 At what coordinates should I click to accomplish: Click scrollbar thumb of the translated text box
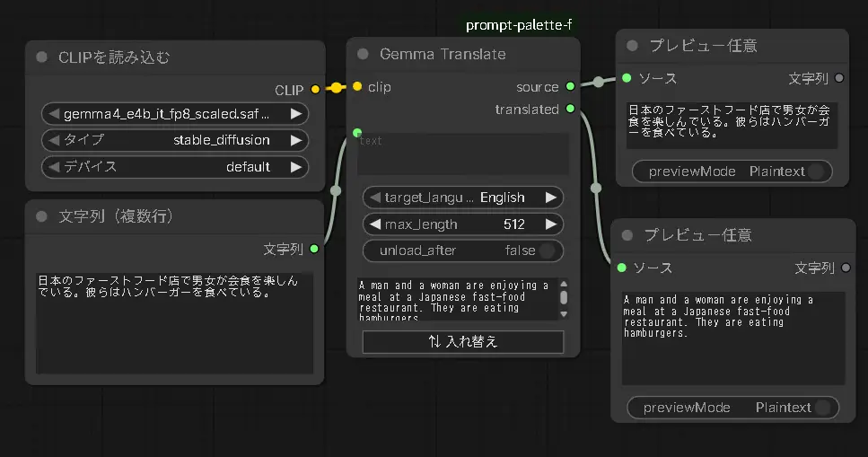tap(564, 297)
